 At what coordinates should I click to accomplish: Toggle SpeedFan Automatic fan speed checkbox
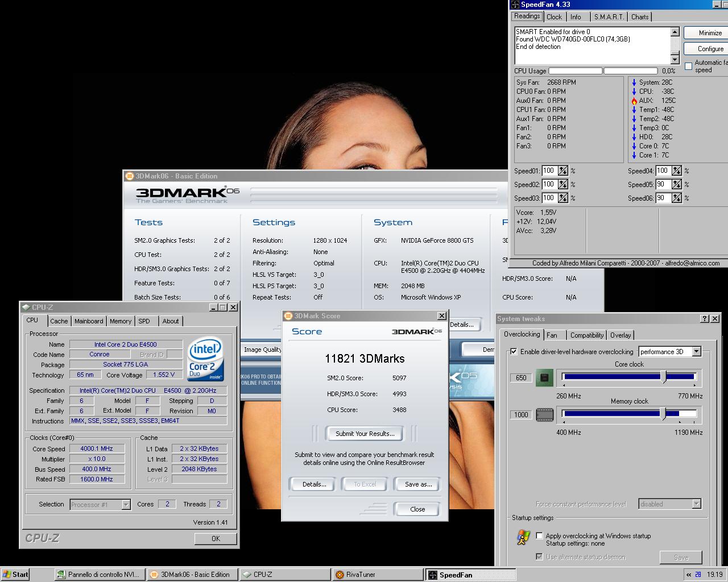[688, 66]
